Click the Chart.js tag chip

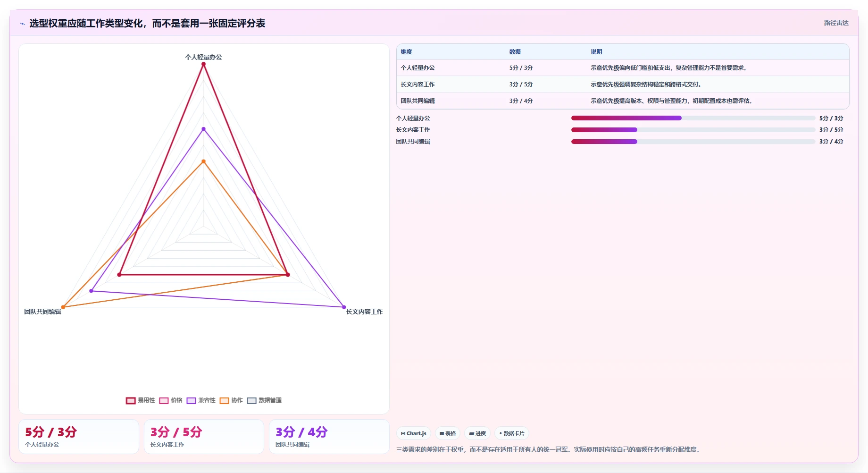coord(414,433)
